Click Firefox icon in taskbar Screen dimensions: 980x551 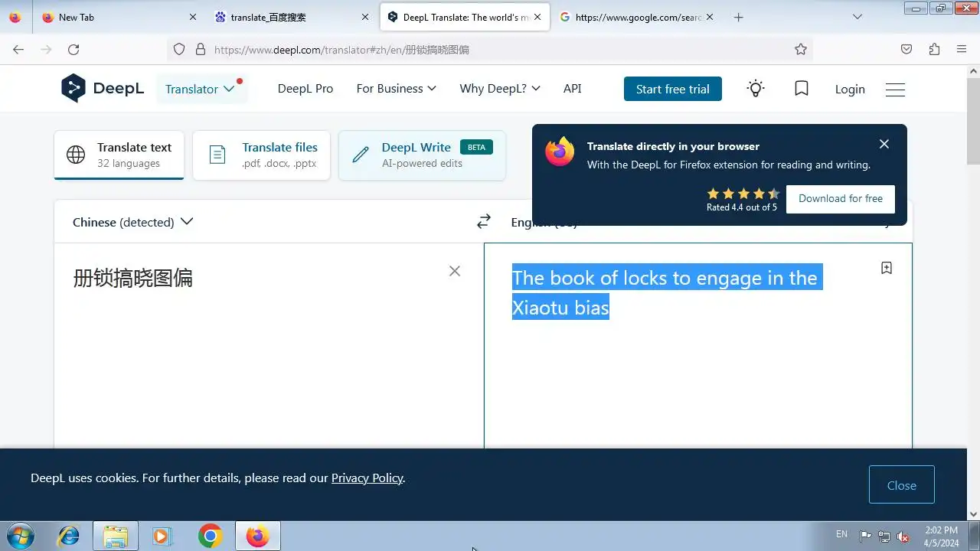coord(257,536)
